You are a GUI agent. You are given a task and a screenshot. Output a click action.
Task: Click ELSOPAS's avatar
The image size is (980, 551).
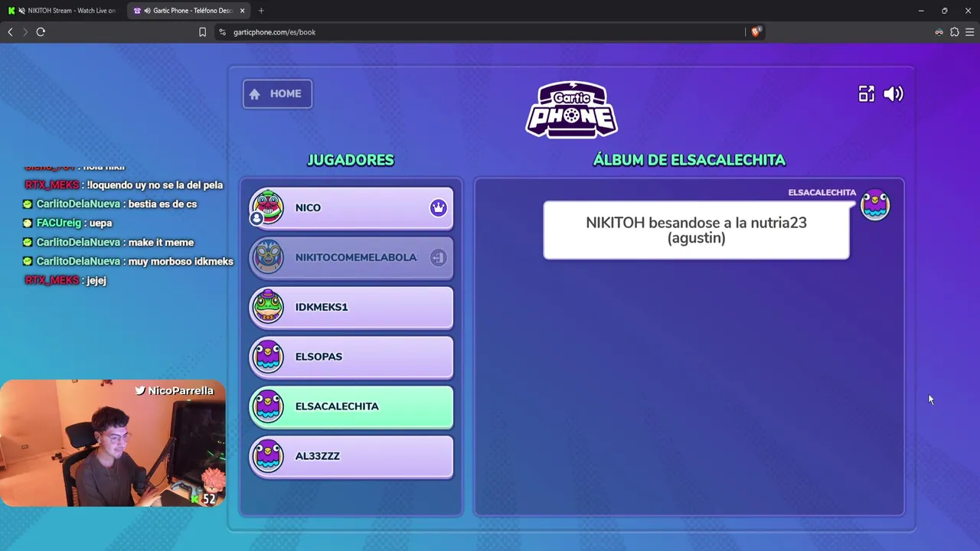pyautogui.click(x=267, y=357)
